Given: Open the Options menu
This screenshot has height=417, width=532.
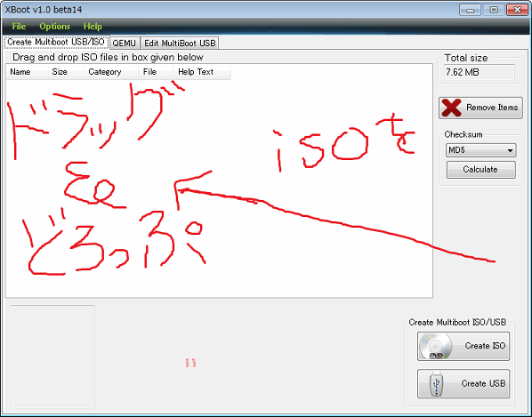Looking at the screenshot, I should (x=54, y=27).
